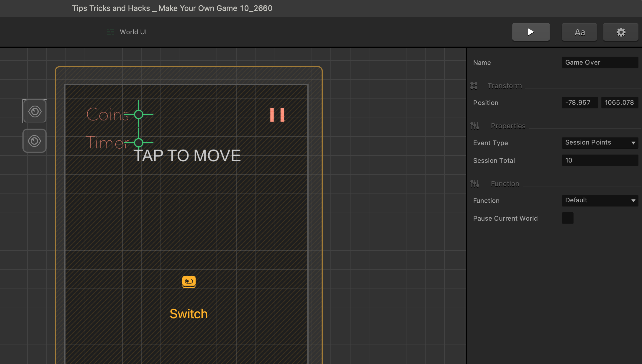
Task: Select the pause button in canvas
Action: [x=277, y=115]
